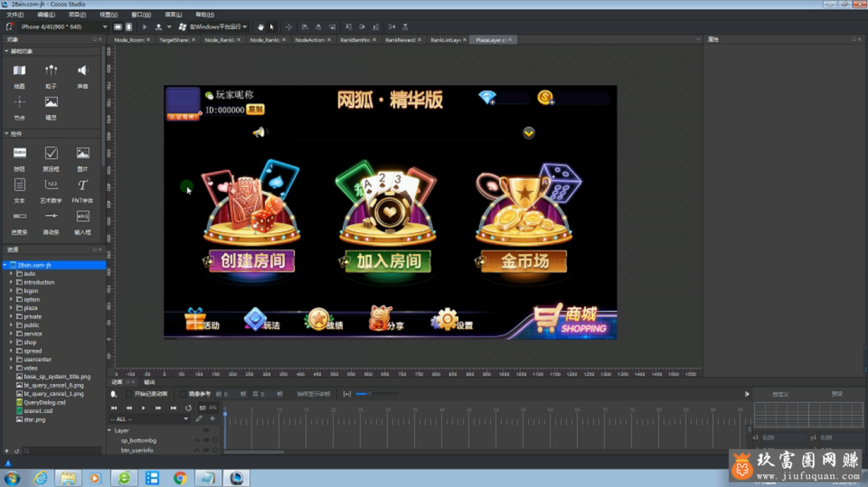Select the Node (节点) object icon

coord(19,102)
